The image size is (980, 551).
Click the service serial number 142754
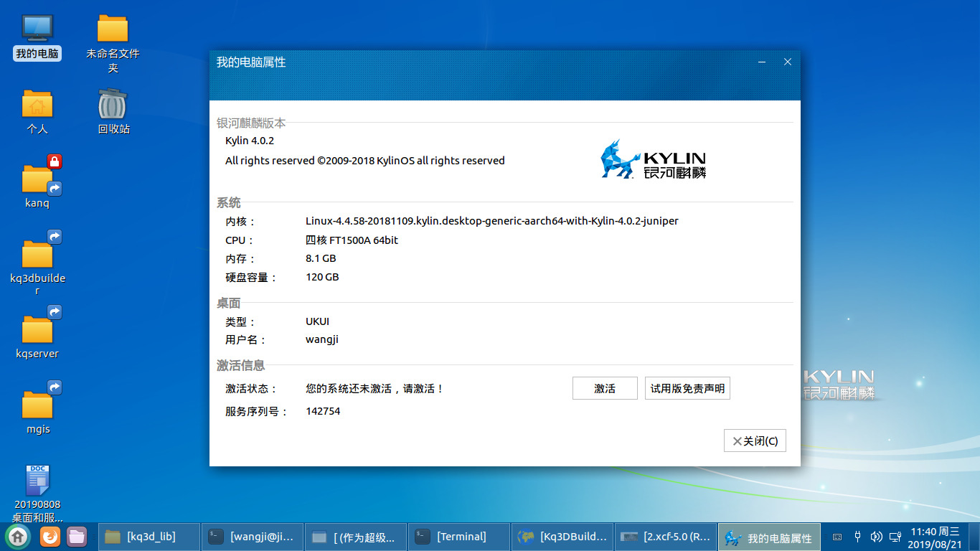coord(323,411)
